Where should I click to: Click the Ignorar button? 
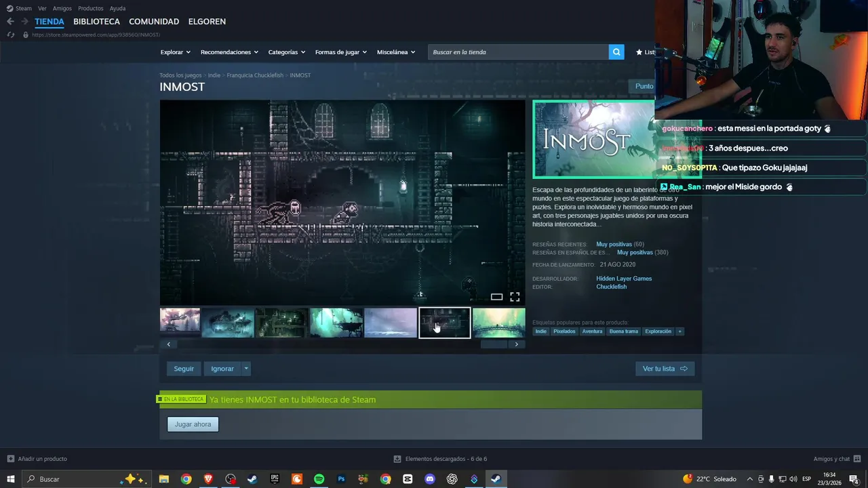[222, 369]
